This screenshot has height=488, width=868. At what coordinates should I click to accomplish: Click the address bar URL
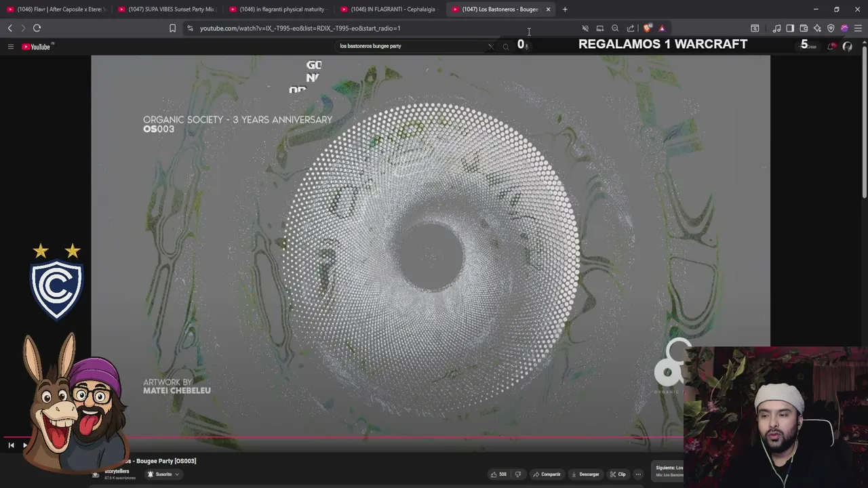[x=300, y=28]
